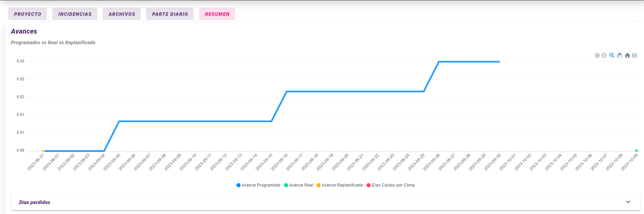Image resolution: width=644 pixels, height=214 pixels.
Task: Open the chart hamburger menu
Action: 634,56
